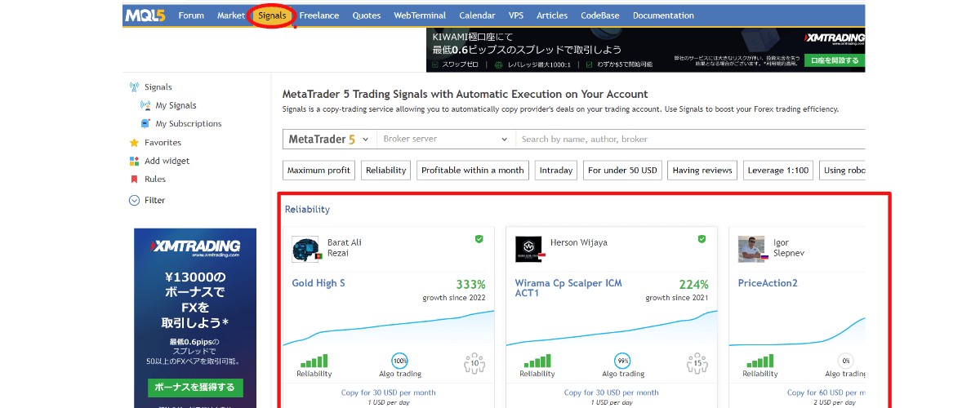Open VPS from the top menu
The image size is (980, 408).
click(516, 16)
